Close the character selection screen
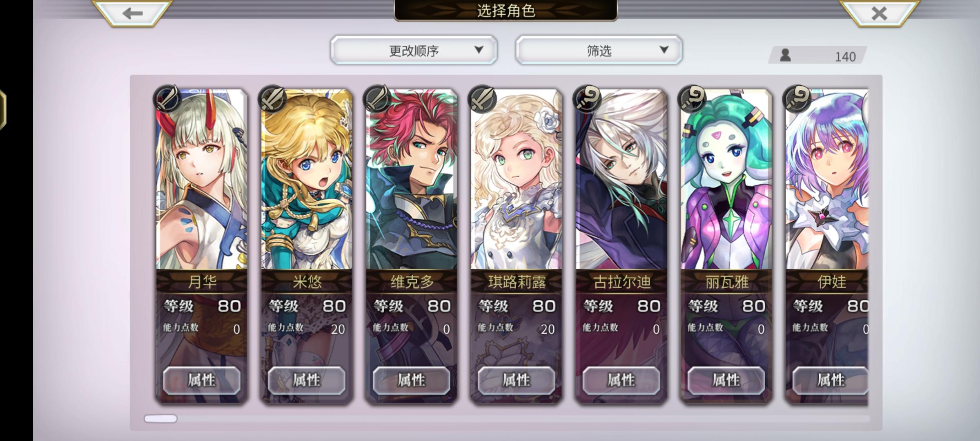The width and height of the screenshot is (980, 441). 879,13
